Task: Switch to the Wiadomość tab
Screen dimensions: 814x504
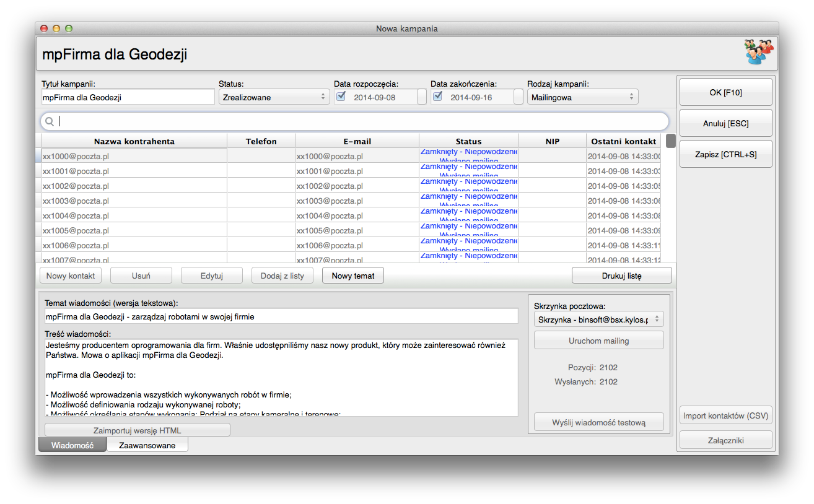Action: click(72, 445)
